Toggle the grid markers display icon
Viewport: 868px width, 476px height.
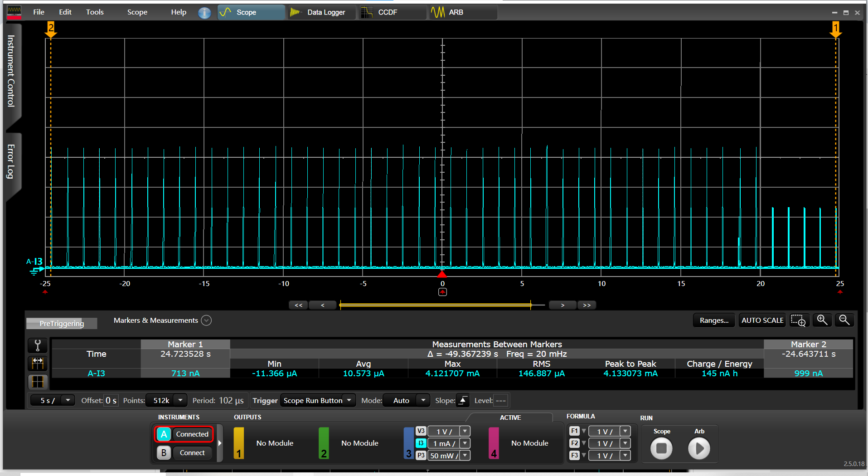click(38, 382)
